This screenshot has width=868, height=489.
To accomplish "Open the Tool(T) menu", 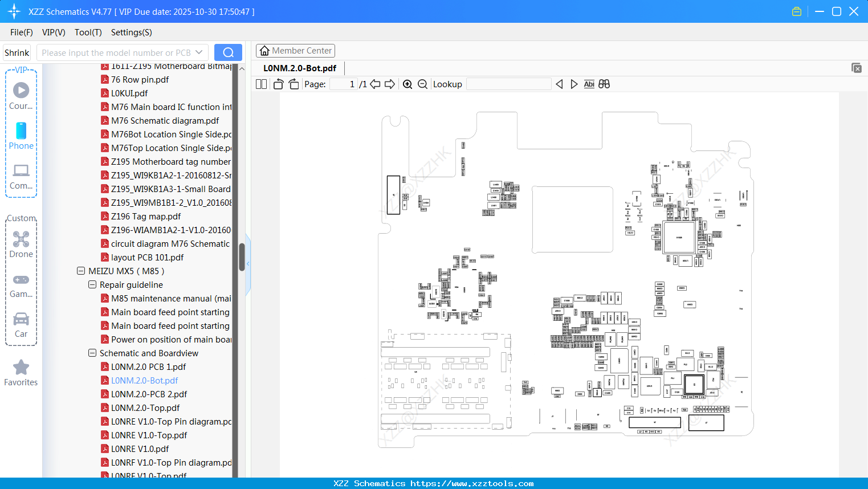I will tap(88, 32).
